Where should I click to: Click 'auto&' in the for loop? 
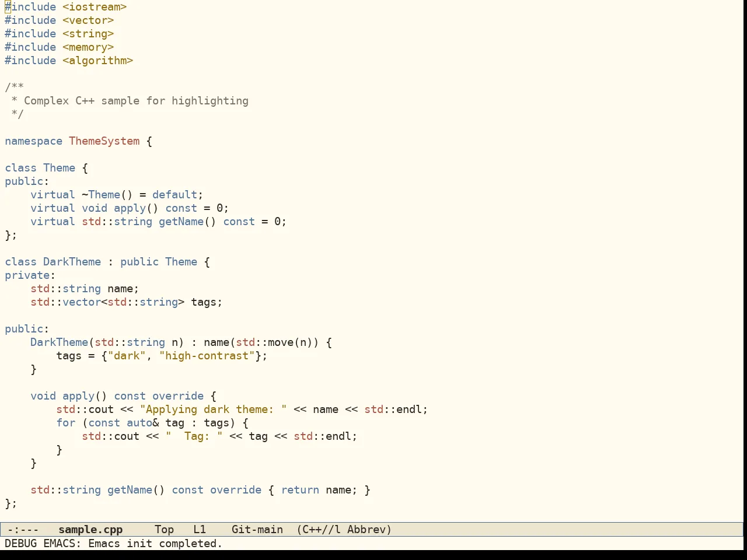(142, 423)
